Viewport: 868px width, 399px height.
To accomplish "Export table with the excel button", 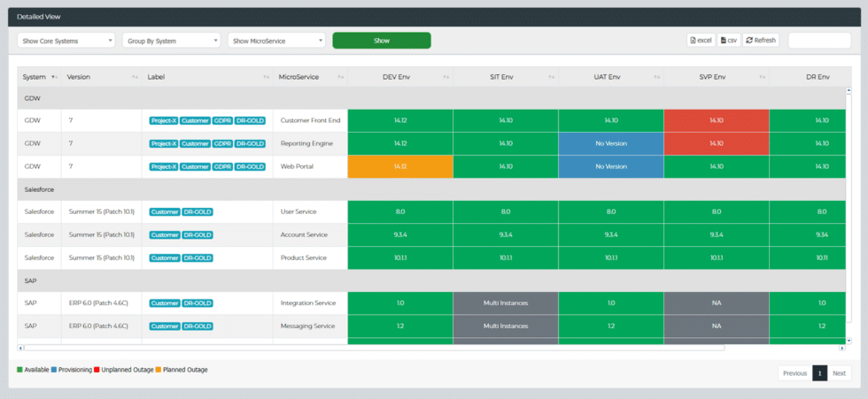I will point(701,40).
